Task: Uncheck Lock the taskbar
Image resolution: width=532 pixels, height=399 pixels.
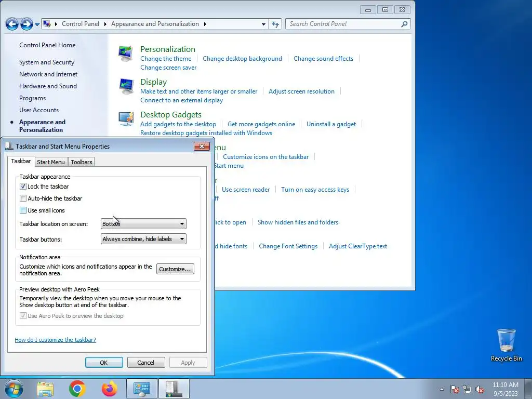Action: pos(23,187)
